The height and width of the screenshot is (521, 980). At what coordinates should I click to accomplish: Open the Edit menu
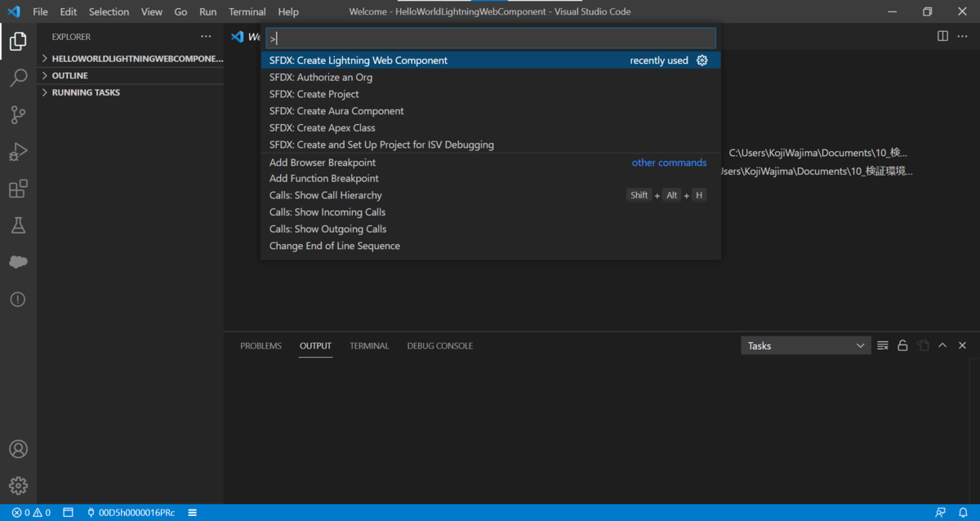pos(69,11)
